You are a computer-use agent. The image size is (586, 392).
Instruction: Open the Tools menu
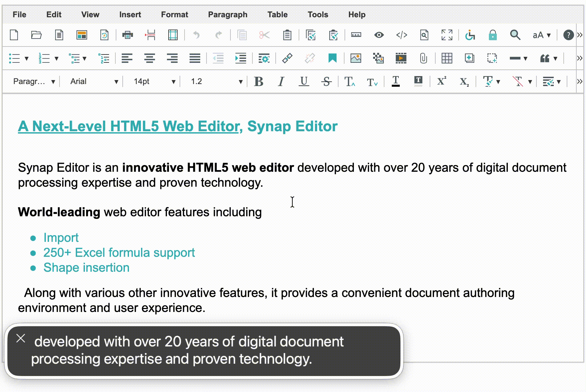coord(318,15)
